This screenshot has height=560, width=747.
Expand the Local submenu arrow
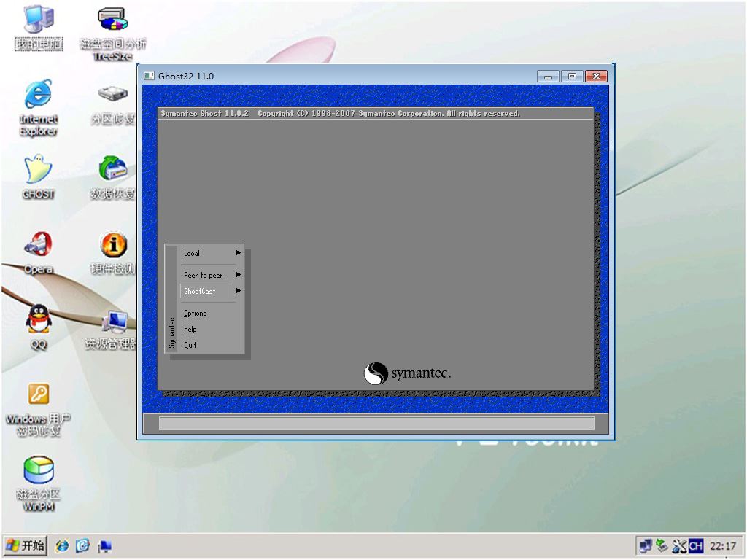pyautogui.click(x=239, y=253)
